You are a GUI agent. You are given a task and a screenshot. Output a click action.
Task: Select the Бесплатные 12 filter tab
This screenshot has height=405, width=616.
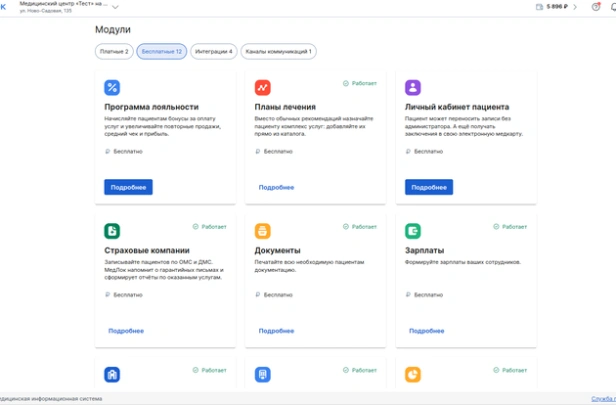pos(161,51)
